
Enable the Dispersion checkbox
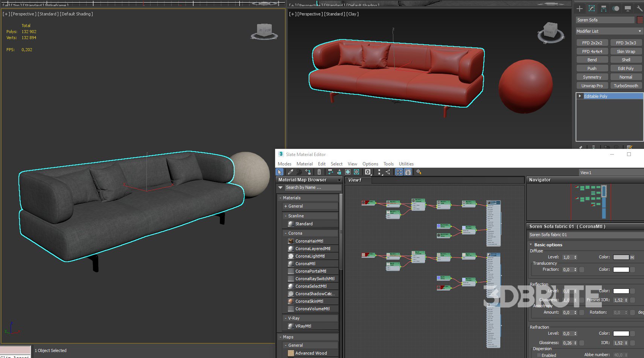tap(539, 355)
